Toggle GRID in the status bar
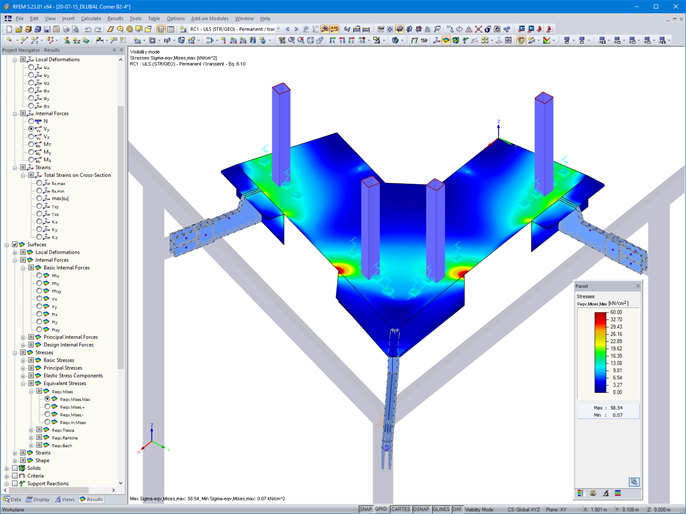This screenshot has width=686, height=514. [x=381, y=510]
